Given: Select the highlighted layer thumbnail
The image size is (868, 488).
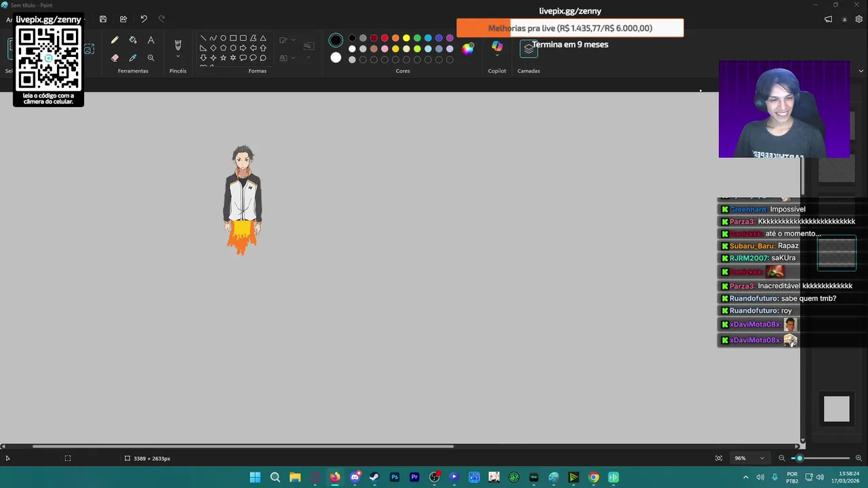Looking at the screenshot, I should [x=837, y=253].
